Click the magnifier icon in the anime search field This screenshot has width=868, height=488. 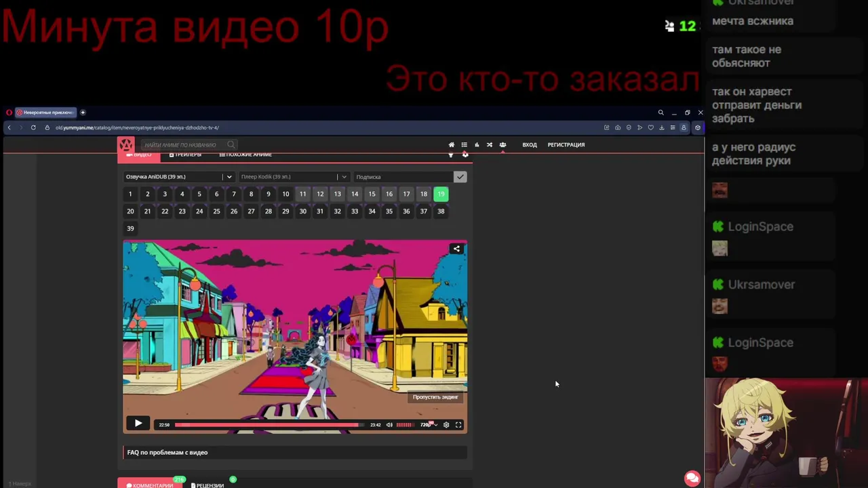click(x=231, y=144)
